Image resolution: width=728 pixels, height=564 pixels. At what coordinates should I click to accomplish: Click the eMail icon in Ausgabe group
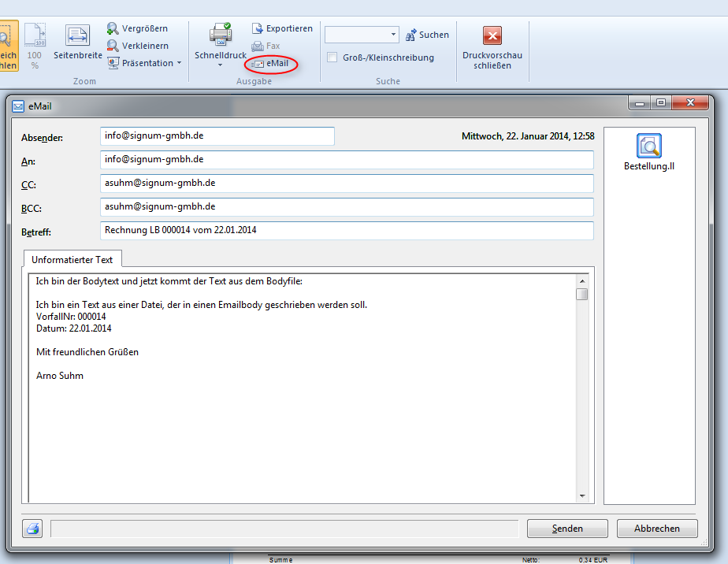[x=258, y=63]
